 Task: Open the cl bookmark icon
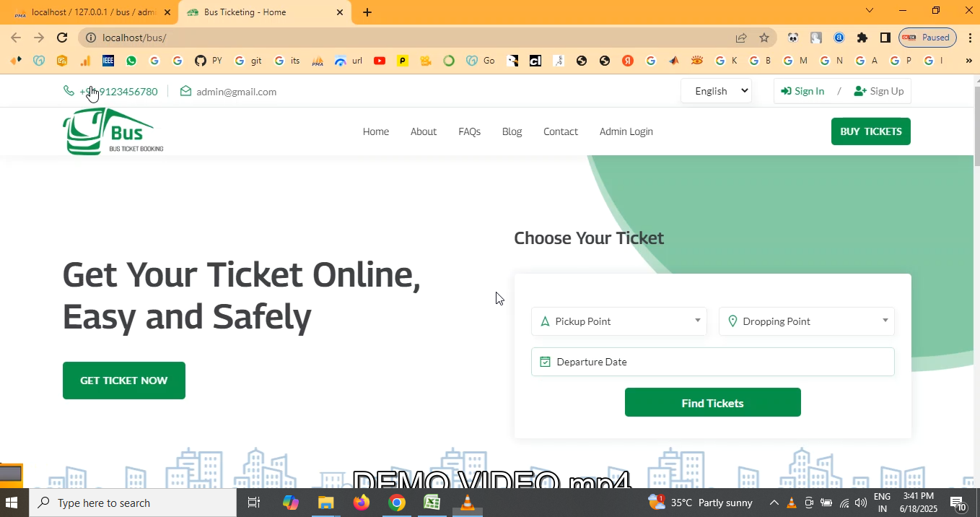(x=535, y=61)
